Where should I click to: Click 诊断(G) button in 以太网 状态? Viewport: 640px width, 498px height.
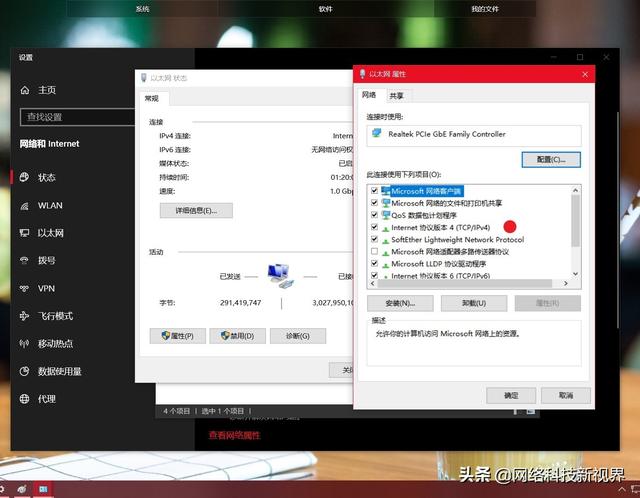(298, 336)
